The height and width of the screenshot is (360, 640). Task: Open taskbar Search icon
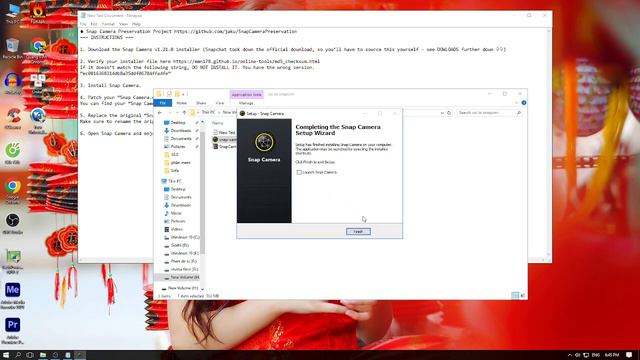(x=18, y=355)
